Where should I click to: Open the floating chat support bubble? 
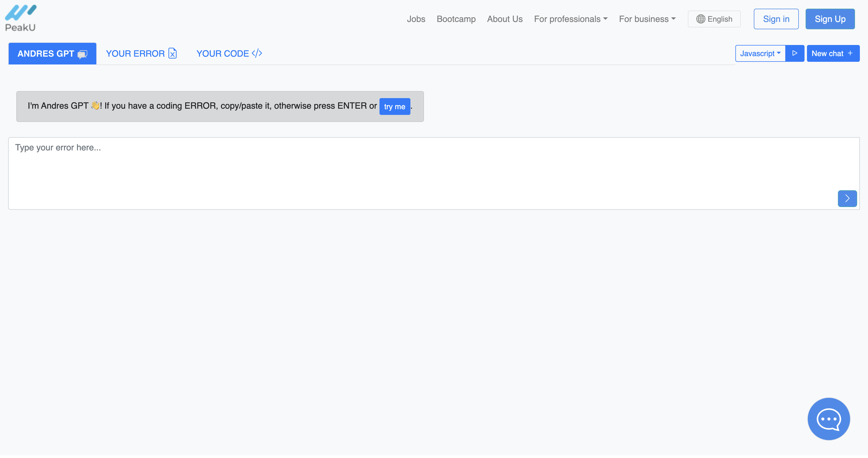pos(829,419)
